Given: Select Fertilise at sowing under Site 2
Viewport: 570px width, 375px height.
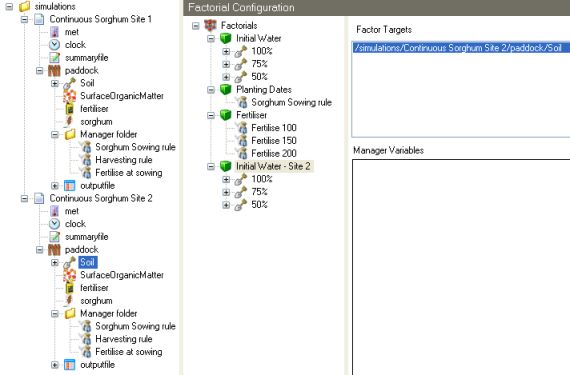Looking at the screenshot, I should click(129, 352).
